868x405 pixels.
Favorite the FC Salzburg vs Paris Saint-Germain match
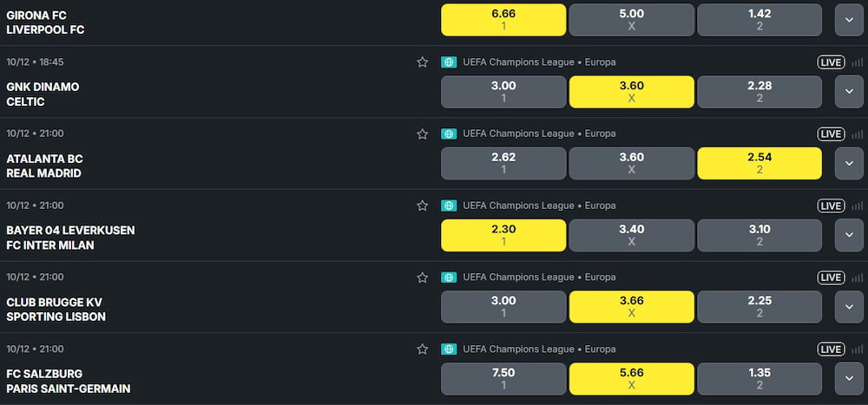pos(423,349)
